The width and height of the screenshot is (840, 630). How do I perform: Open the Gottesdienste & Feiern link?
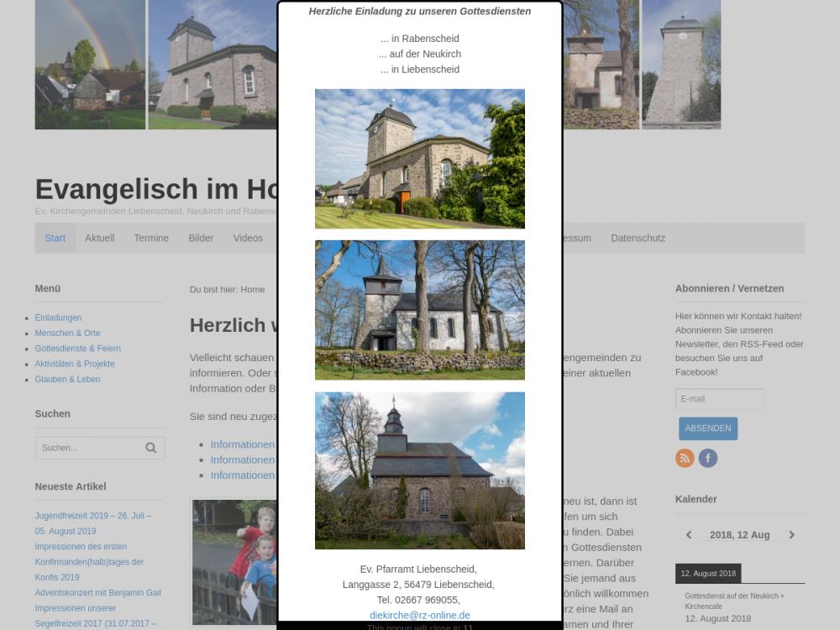77,349
